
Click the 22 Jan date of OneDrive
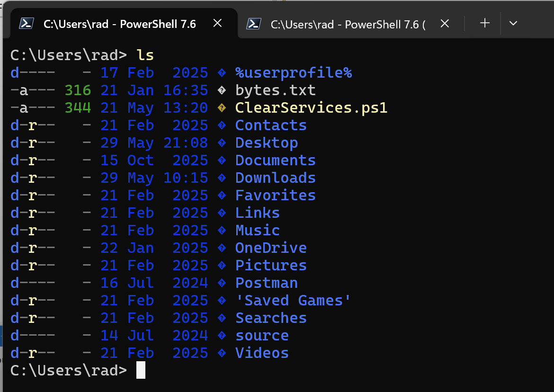[127, 248]
